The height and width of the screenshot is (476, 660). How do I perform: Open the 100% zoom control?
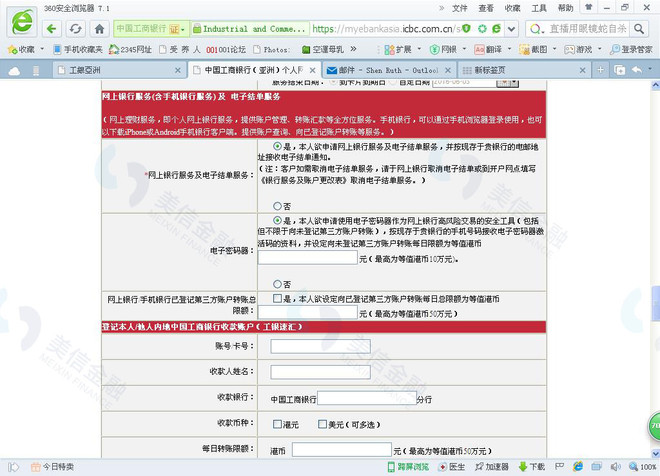[643, 467]
